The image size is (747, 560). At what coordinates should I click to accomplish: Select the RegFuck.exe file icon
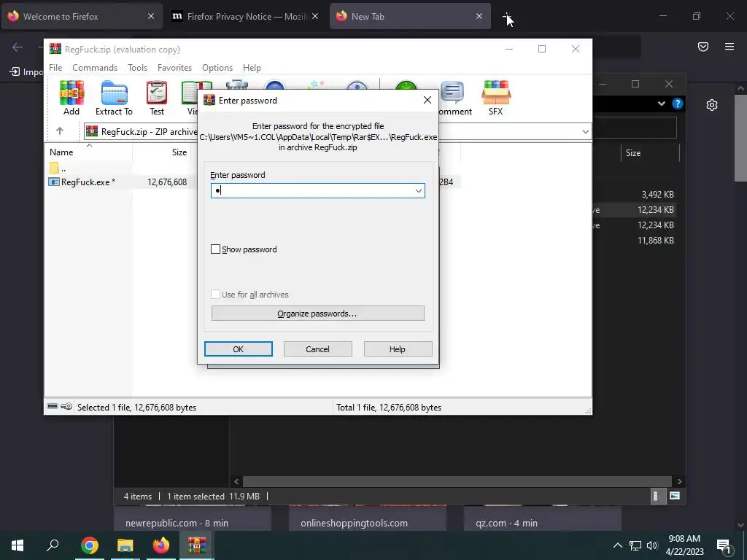click(54, 182)
